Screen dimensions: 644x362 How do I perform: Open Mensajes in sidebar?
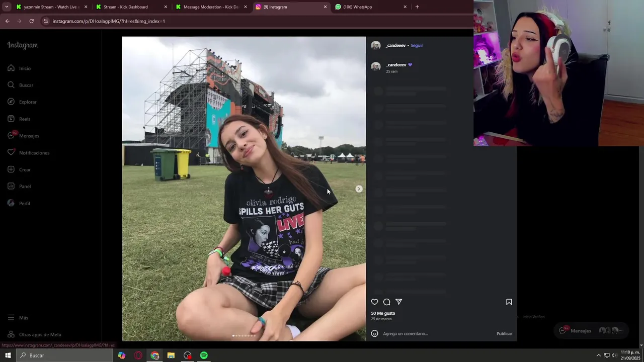tap(23, 136)
